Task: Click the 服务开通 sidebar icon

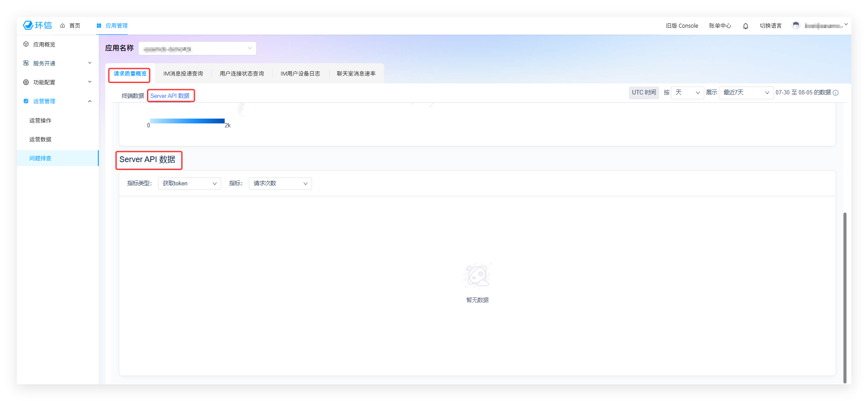Action: (x=26, y=63)
